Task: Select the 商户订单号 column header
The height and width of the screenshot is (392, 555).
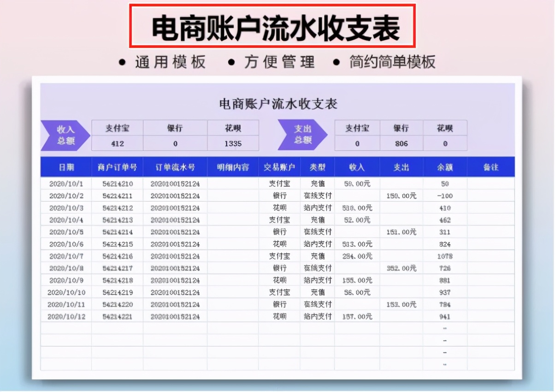Action: coord(117,167)
